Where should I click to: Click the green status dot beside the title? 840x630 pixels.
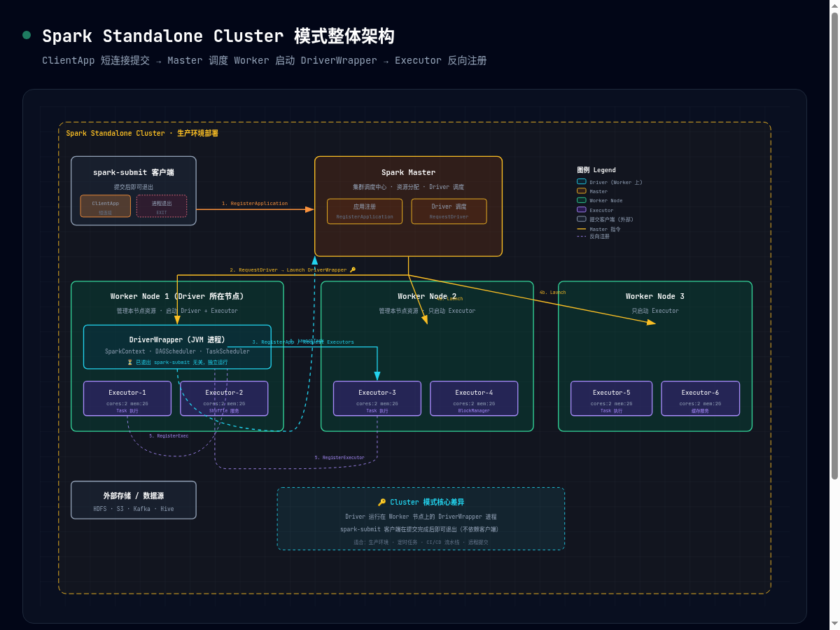click(x=27, y=35)
